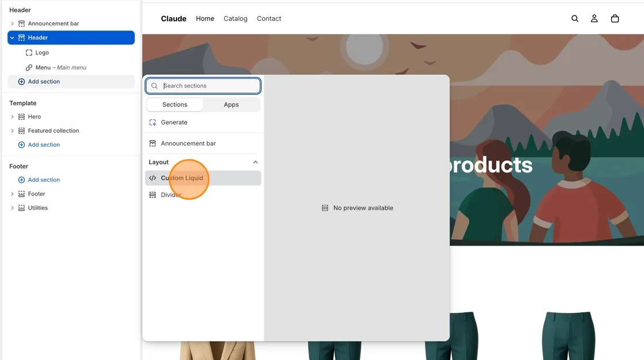Collapse the Header section chevron

[x=12, y=37]
